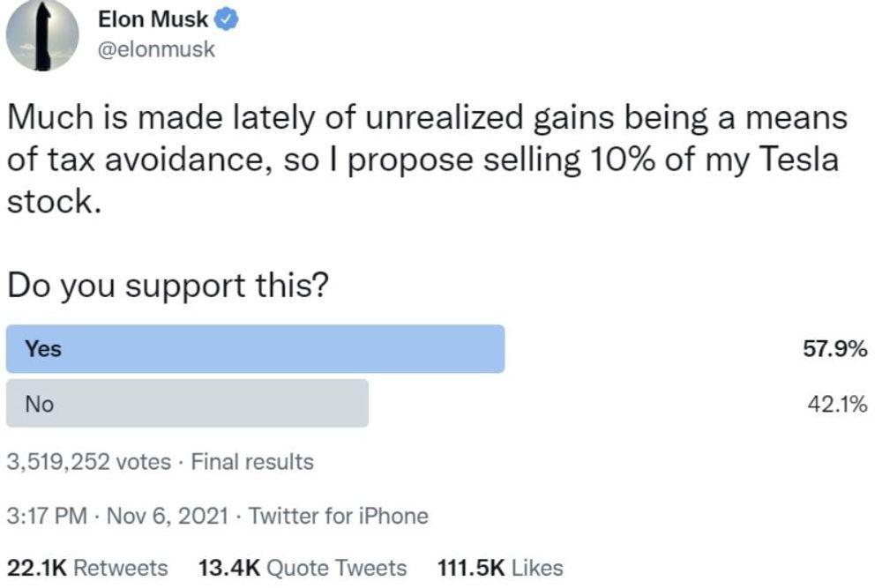Open the Twitter for iPhone source link
The height and width of the screenshot is (588, 882).
[x=339, y=516]
